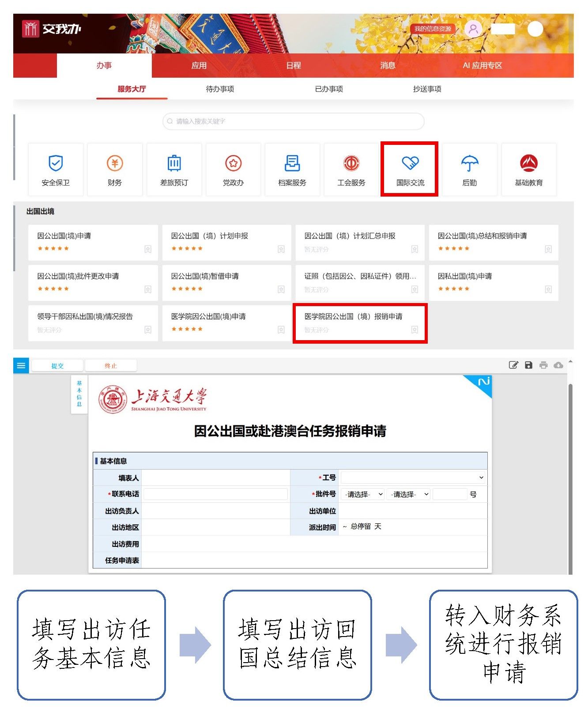Go to the 应用 navigation tab
Viewport: 588px width, 724px height.
pos(199,65)
